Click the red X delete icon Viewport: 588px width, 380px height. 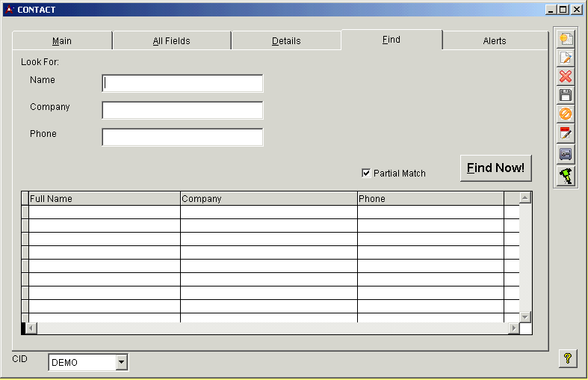tap(566, 76)
